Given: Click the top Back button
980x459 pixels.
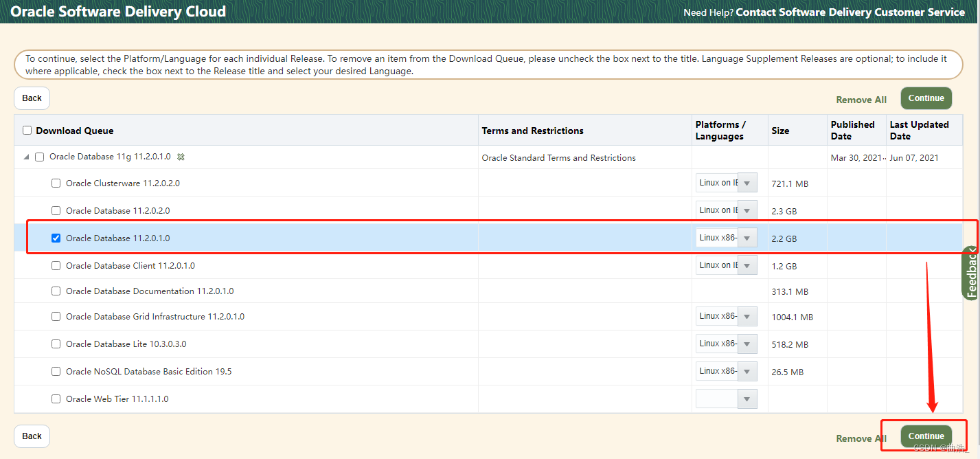Looking at the screenshot, I should [32, 98].
